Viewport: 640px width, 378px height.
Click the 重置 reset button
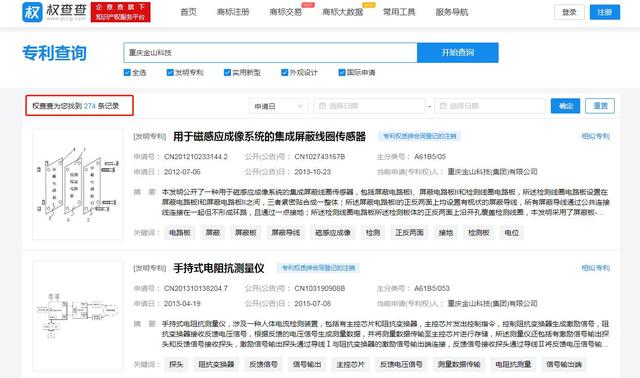pos(600,106)
